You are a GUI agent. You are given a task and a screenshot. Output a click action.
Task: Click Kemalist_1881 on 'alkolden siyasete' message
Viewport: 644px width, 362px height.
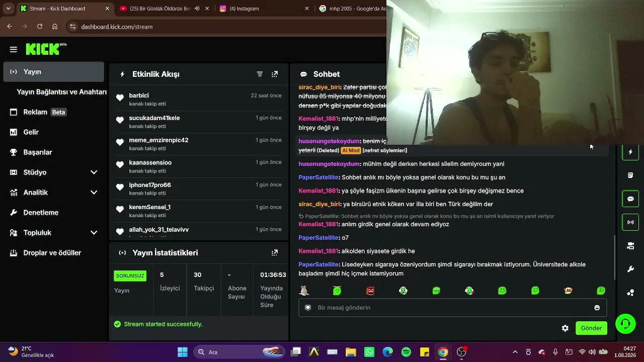point(318,251)
